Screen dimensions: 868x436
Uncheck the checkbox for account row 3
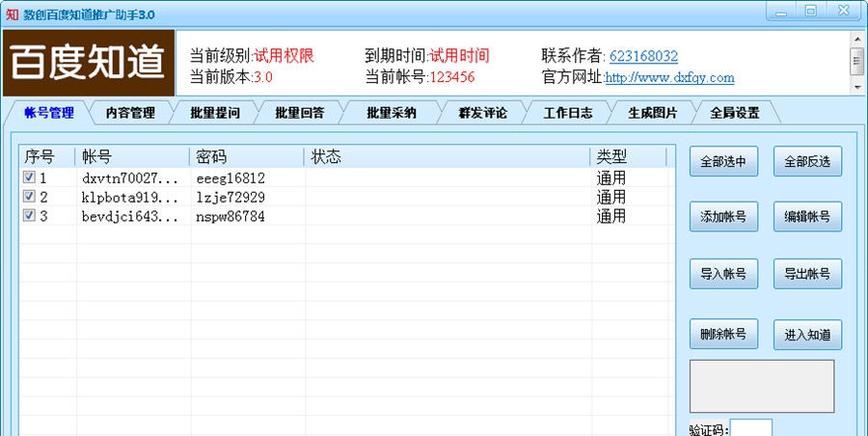[x=29, y=215]
